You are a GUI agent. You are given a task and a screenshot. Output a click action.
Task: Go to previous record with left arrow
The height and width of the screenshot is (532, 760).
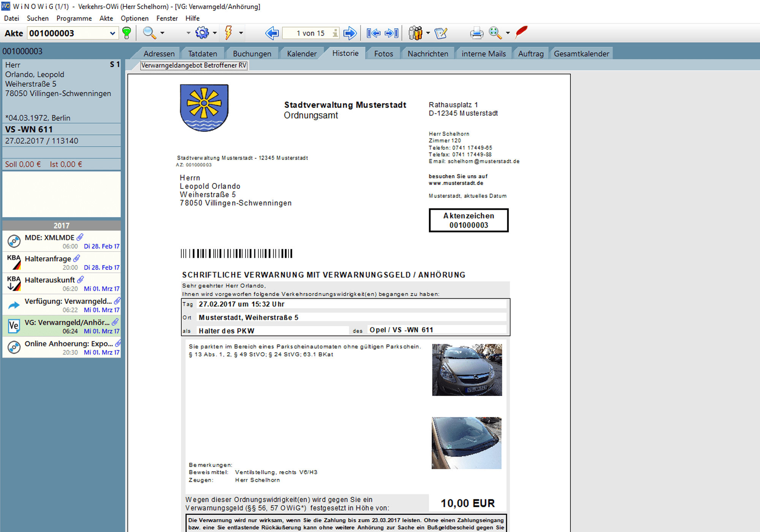[x=272, y=33]
